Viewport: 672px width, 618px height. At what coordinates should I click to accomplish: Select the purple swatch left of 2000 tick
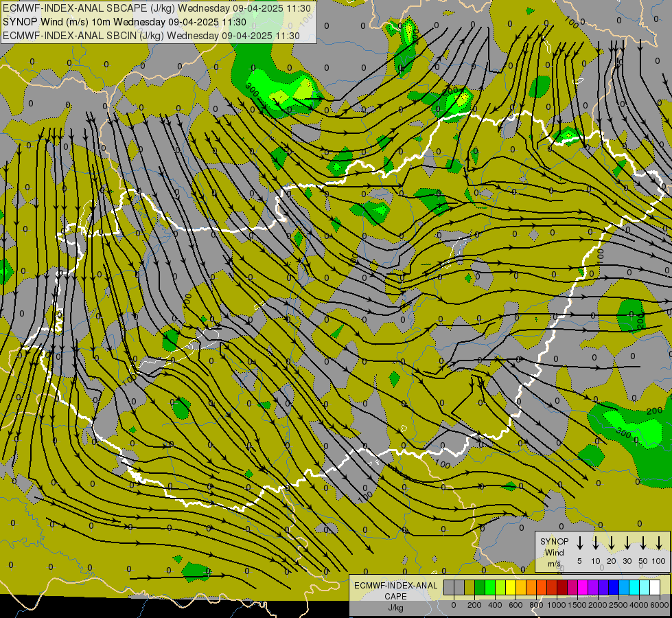click(x=593, y=588)
